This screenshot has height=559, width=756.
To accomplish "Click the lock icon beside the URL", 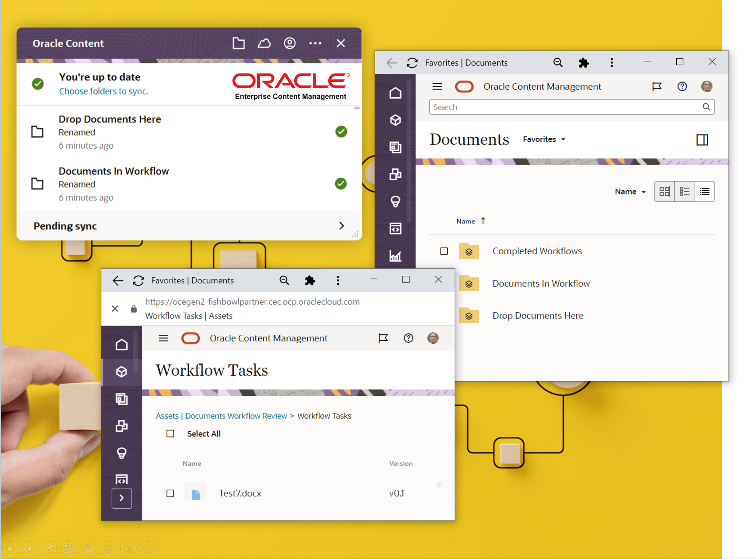I will point(134,308).
